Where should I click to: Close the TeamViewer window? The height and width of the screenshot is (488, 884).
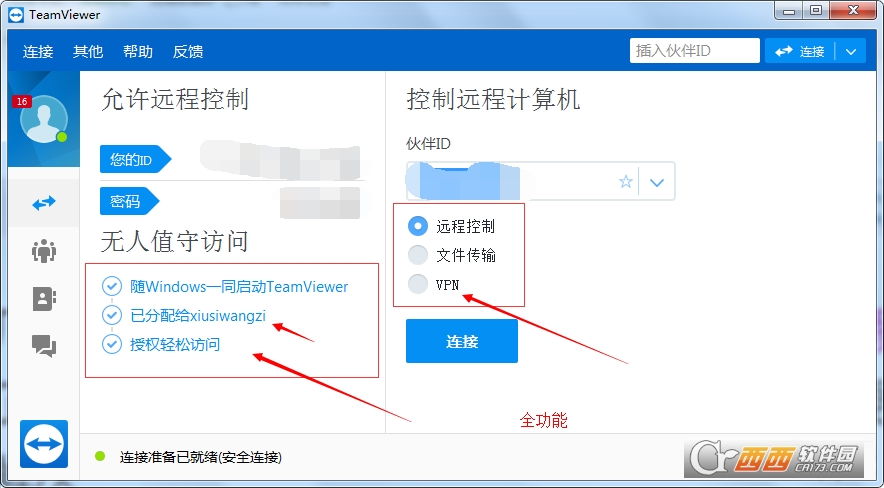(854, 11)
